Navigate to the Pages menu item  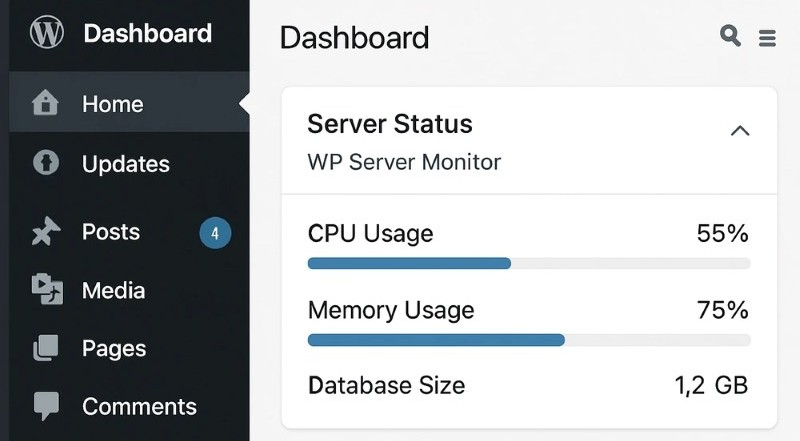pos(114,348)
